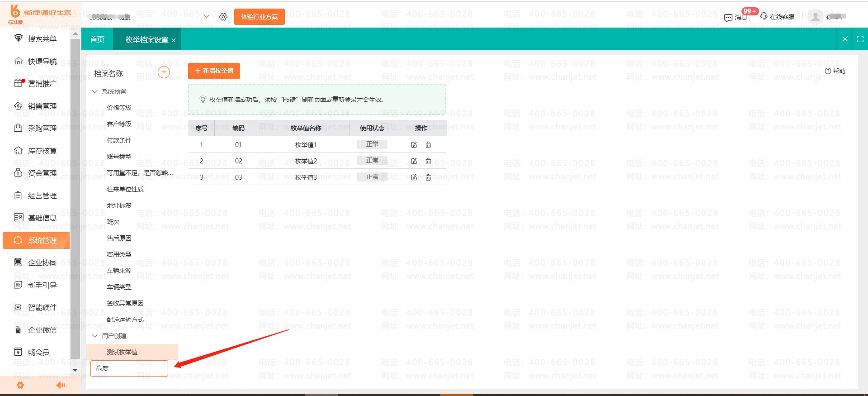Edit the 枚举值2 row

point(414,161)
